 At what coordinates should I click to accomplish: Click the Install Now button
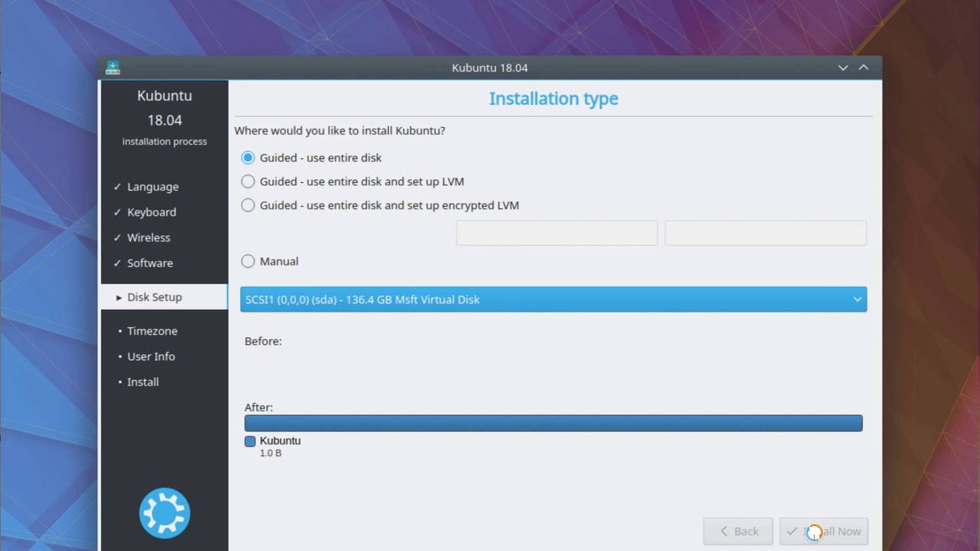click(824, 531)
